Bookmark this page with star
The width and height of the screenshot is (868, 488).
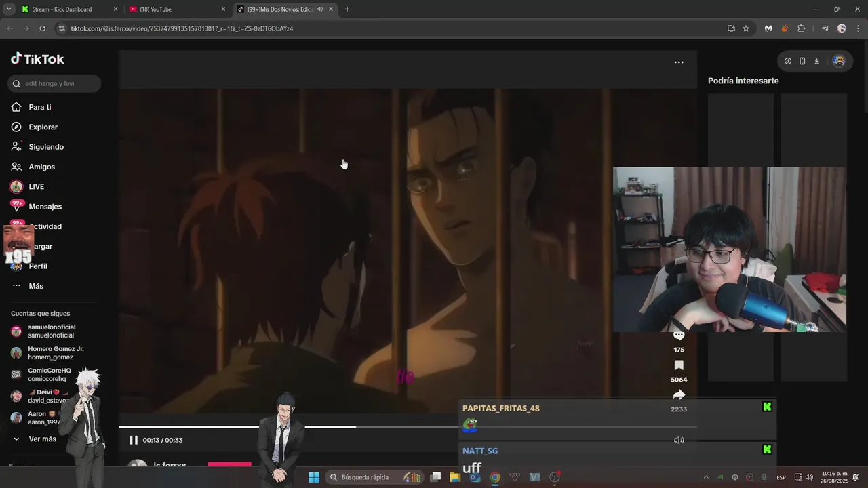[746, 28]
